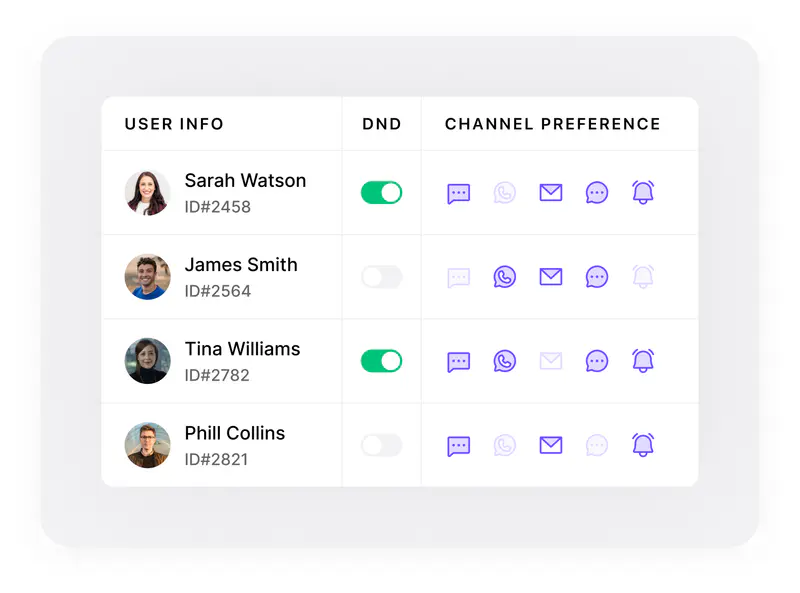Click James Smith's in-app chat bubble icon

pyautogui.click(x=596, y=277)
